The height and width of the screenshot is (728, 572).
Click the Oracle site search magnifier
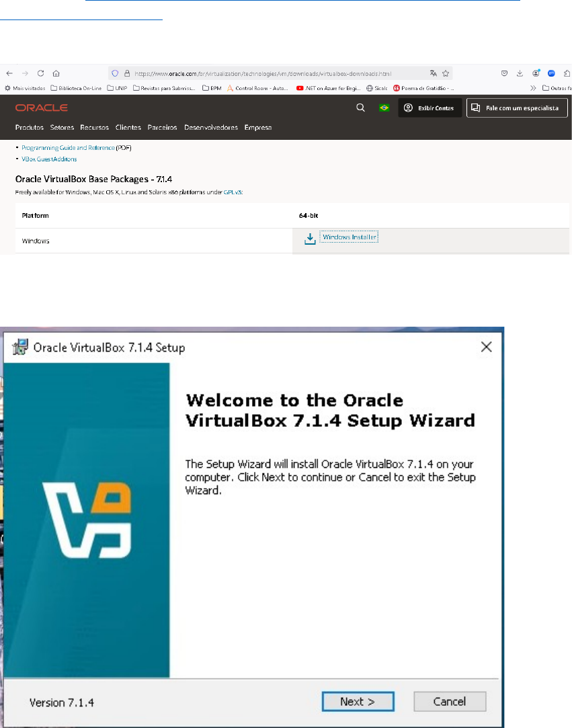click(361, 108)
